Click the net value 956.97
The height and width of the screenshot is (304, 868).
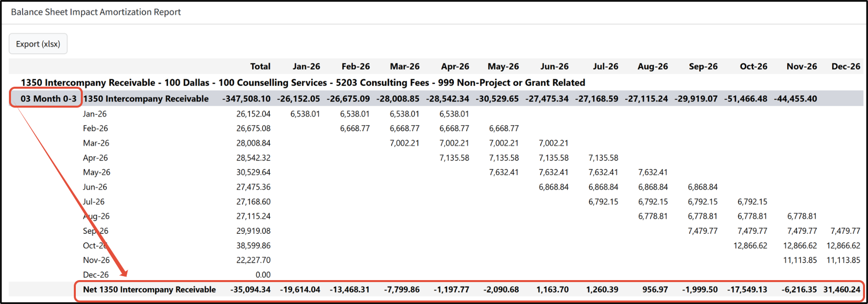[x=655, y=290]
